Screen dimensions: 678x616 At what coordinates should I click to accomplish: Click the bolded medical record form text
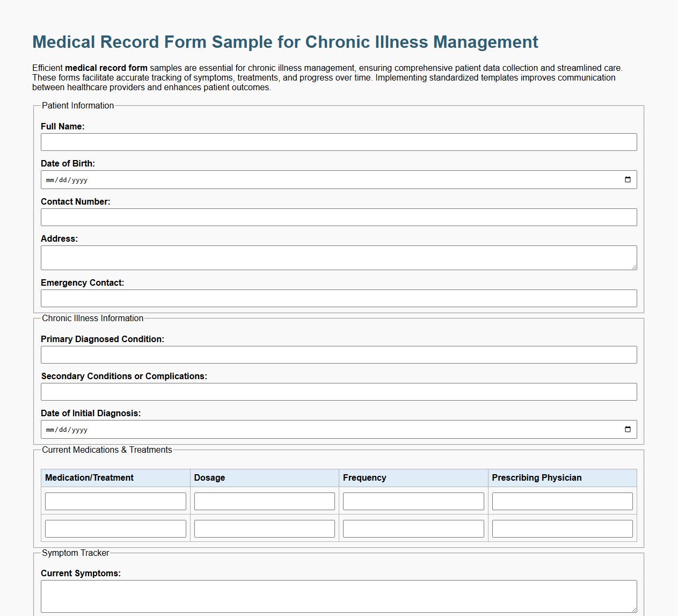tap(106, 68)
